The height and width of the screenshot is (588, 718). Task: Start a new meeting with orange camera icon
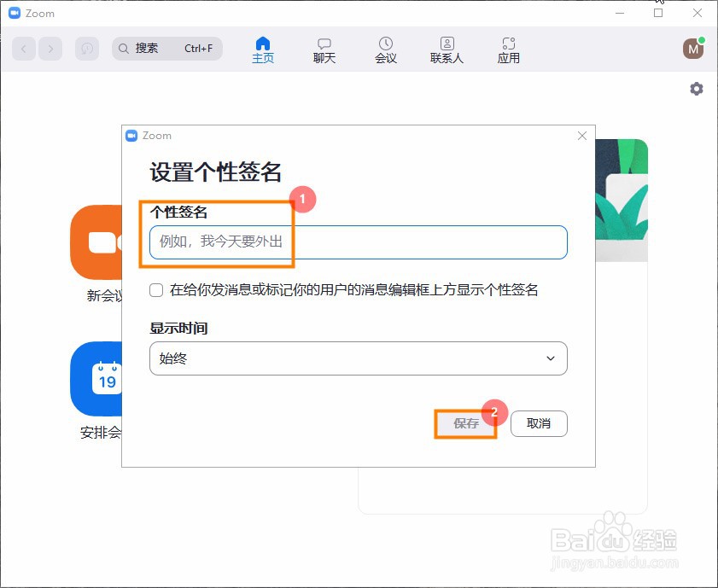(96, 242)
